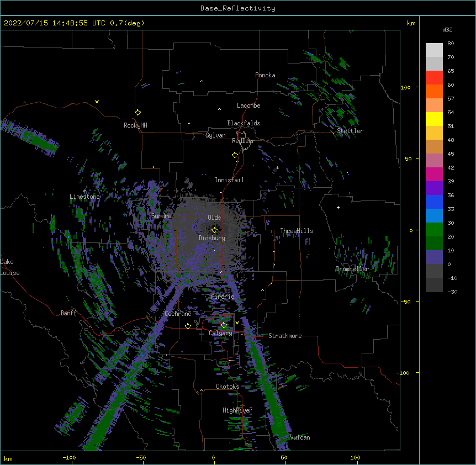Click the Innisfail city label

(229, 180)
